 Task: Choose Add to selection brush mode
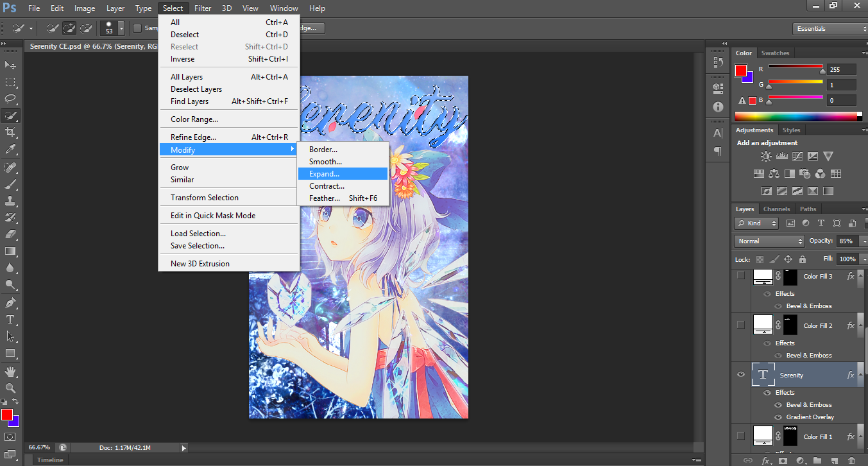pyautogui.click(x=69, y=28)
